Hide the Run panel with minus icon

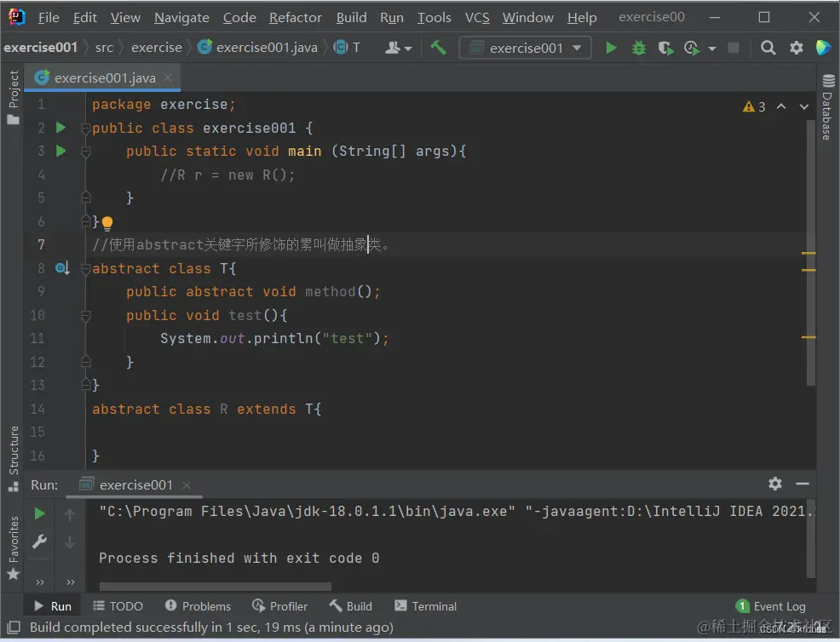tap(803, 484)
